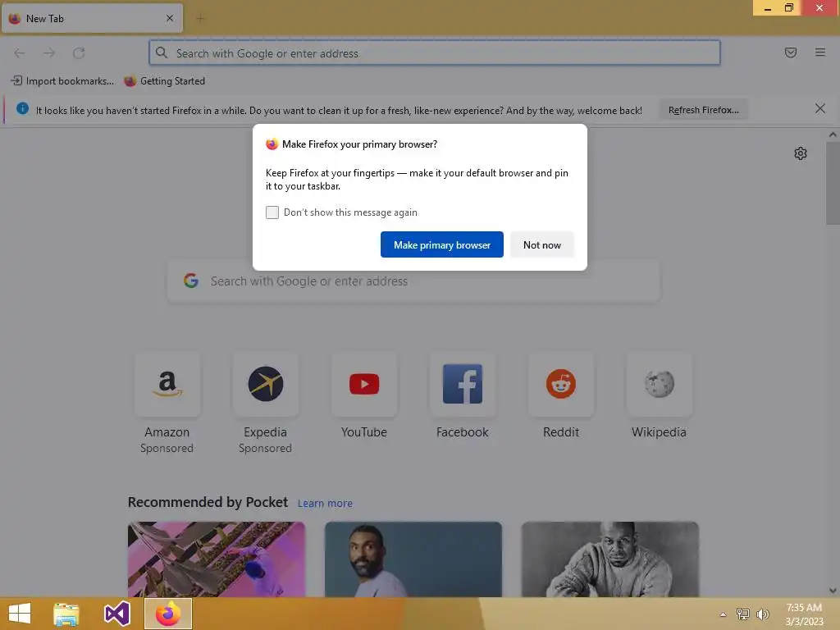Viewport: 840px width, 630px height.
Task: Open File Explorer from taskbar
Action: coord(66,614)
